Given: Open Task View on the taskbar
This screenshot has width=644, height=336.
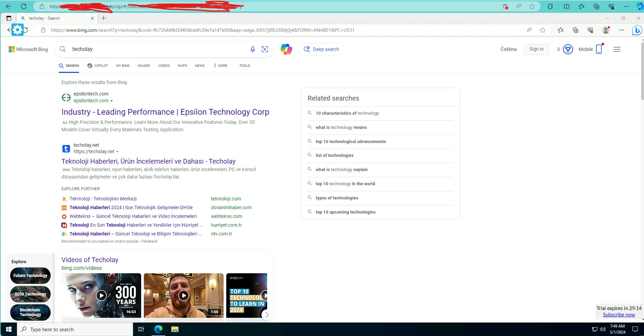Looking at the screenshot, I should 141,329.
